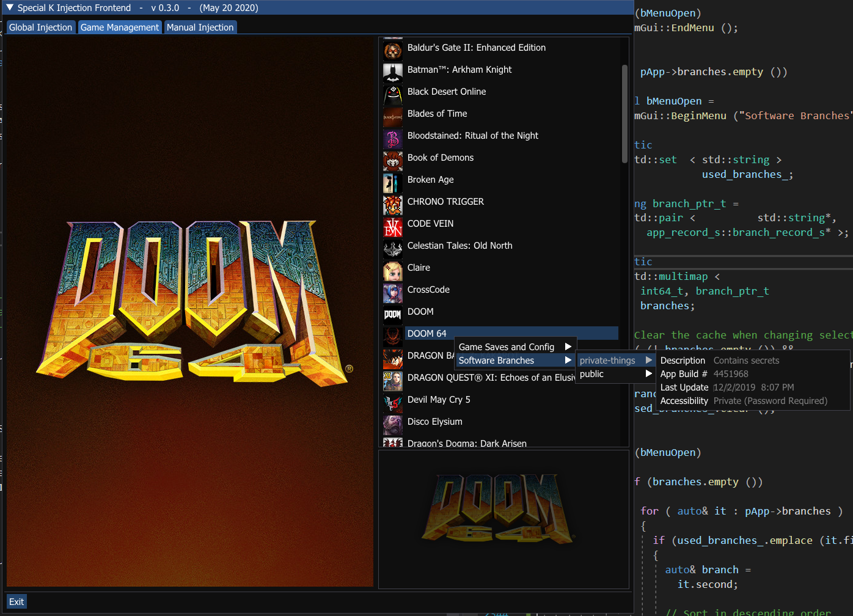Viewport: 853px width, 616px height.
Task: Click the Blades of Time icon
Action: coord(392,117)
